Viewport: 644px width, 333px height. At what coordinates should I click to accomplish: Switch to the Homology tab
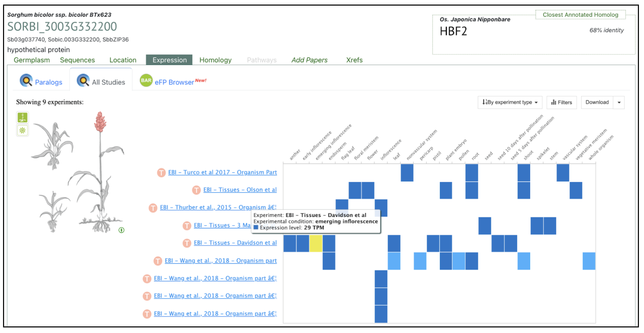[215, 60]
